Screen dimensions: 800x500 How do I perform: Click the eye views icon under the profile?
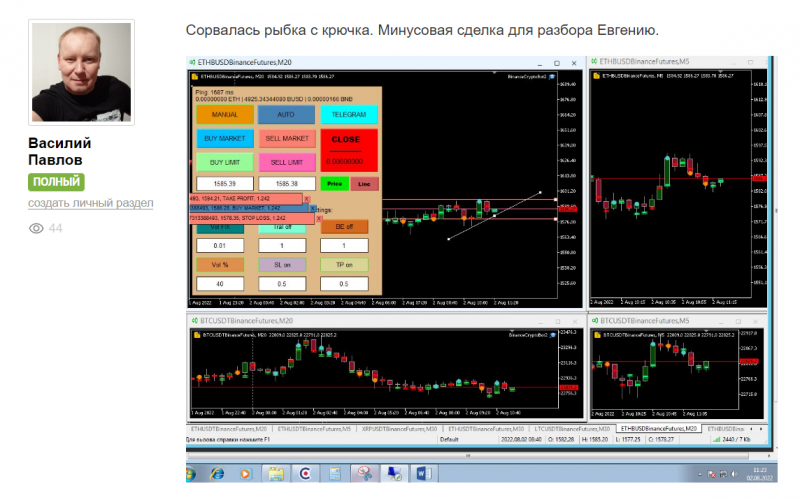coord(36,228)
